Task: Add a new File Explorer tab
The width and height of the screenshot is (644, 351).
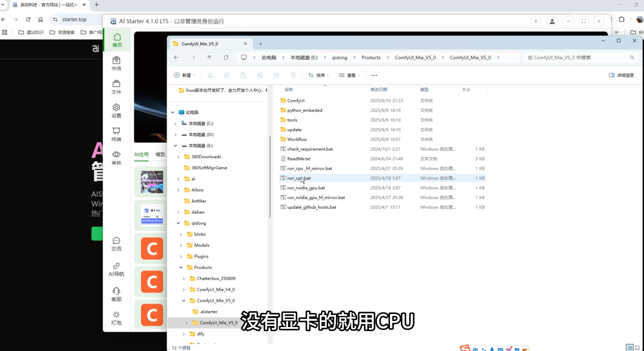Action: tap(260, 44)
